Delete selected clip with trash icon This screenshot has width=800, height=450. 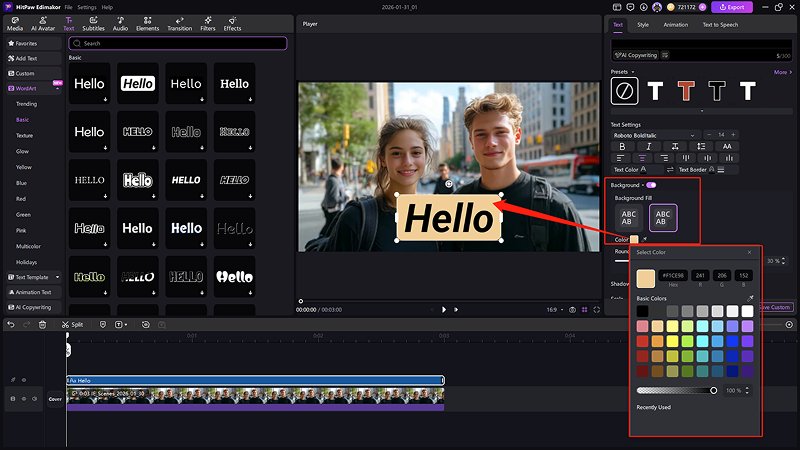tap(42, 324)
